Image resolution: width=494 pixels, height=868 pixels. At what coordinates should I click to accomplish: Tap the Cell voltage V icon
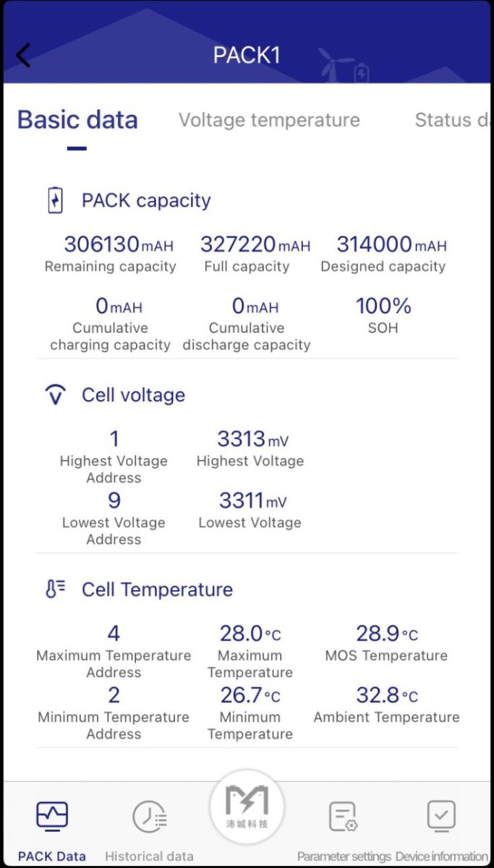point(56,395)
